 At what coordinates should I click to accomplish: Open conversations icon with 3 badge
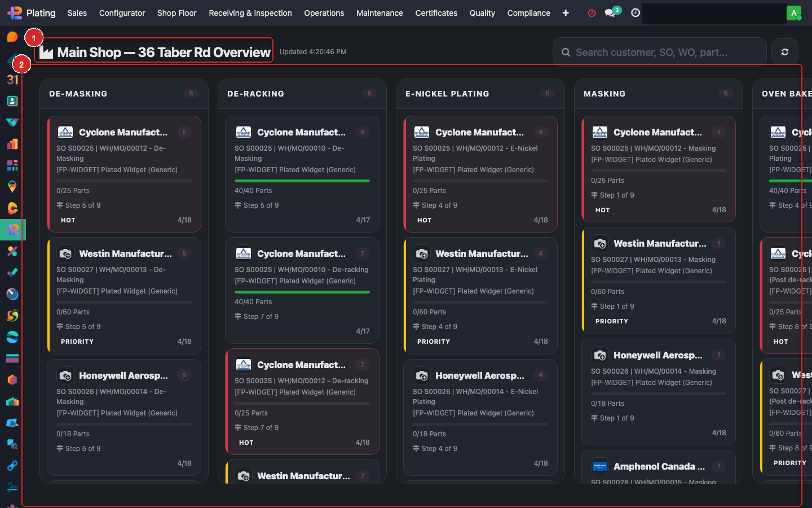[x=610, y=12]
